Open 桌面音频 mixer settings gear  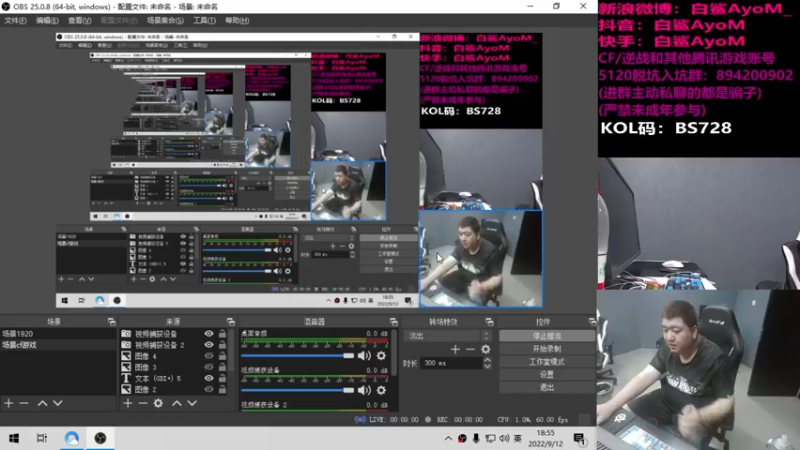[x=381, y=356]
